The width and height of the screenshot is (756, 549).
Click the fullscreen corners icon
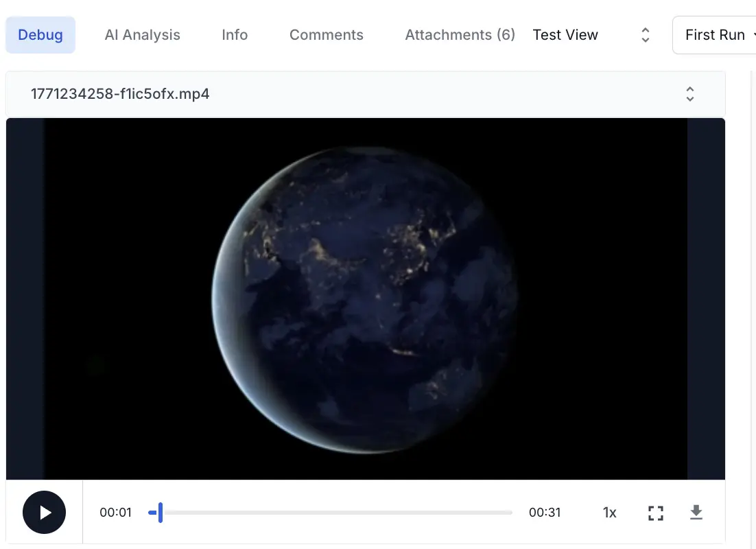click(655, 512)
